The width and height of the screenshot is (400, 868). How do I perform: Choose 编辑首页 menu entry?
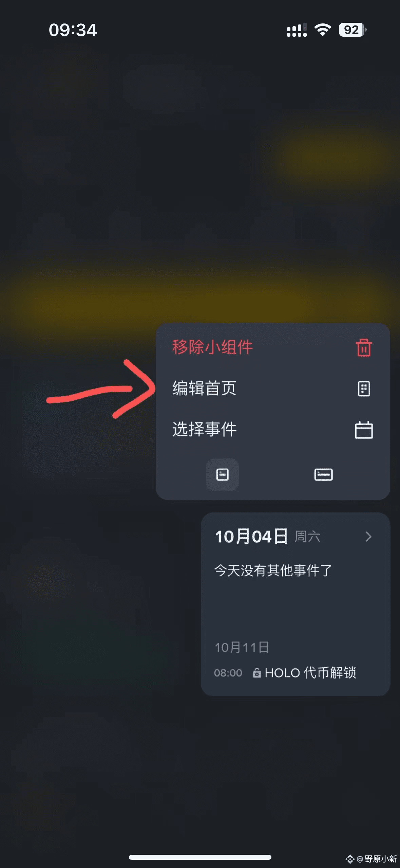point(273,388)
